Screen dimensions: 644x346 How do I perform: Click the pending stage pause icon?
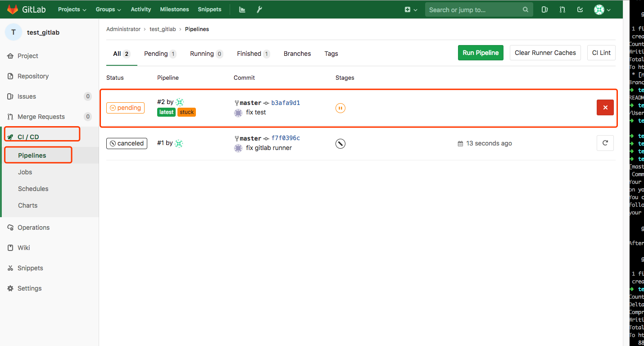[x=340, y=108]
